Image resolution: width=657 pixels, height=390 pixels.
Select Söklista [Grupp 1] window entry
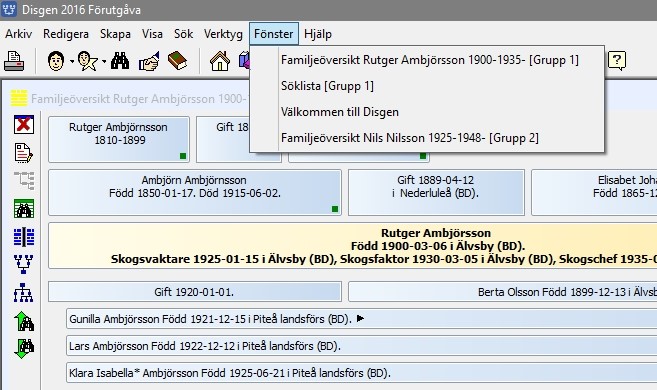click(x=427, y=86)
